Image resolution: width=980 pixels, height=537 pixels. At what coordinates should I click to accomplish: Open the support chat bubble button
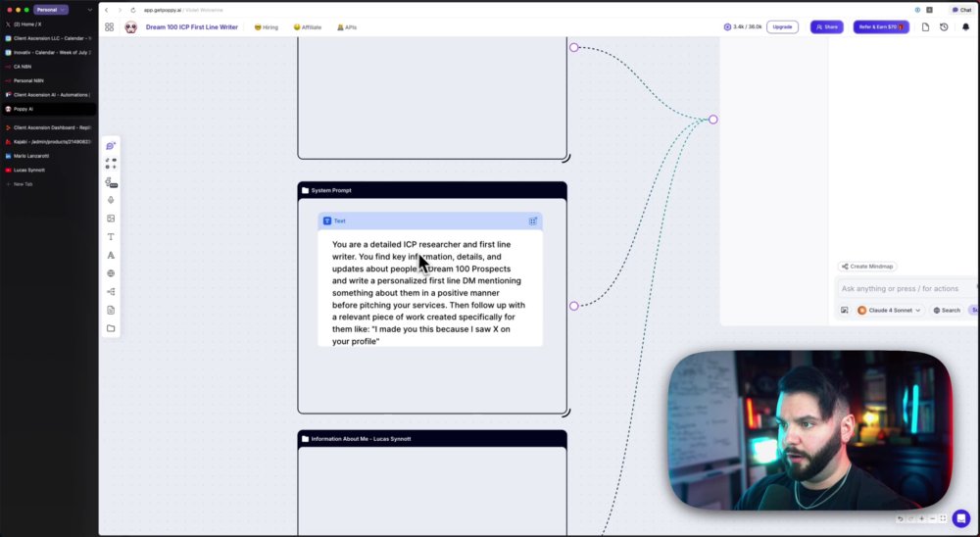(x=960, y=518)
